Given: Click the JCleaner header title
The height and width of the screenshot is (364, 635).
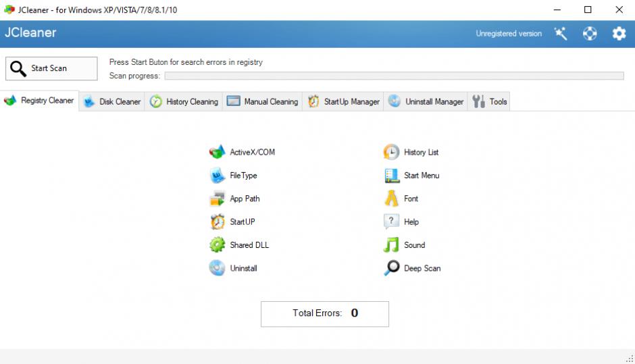Looking at the screenshot, I should tap(31, 32).
